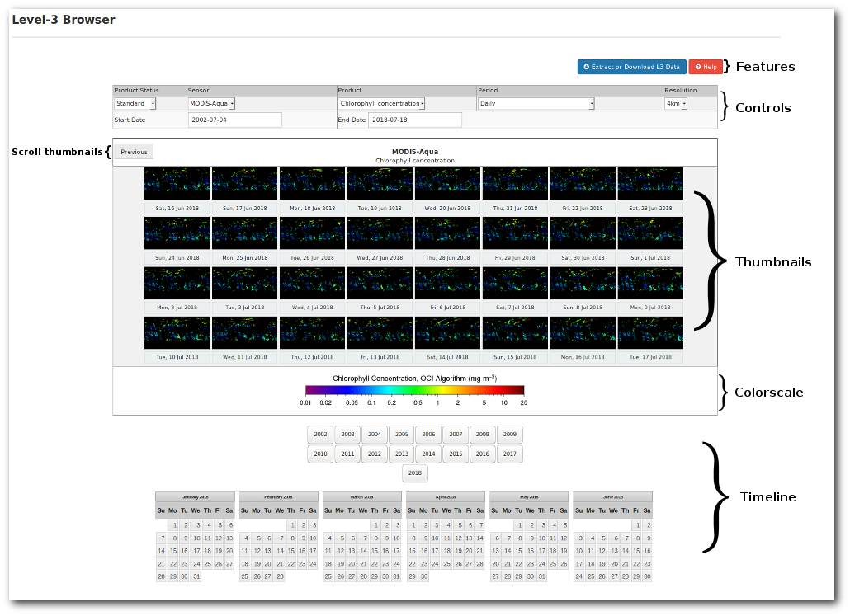Open the MODIS-Aqua sensor dropdown

[211, 104]
